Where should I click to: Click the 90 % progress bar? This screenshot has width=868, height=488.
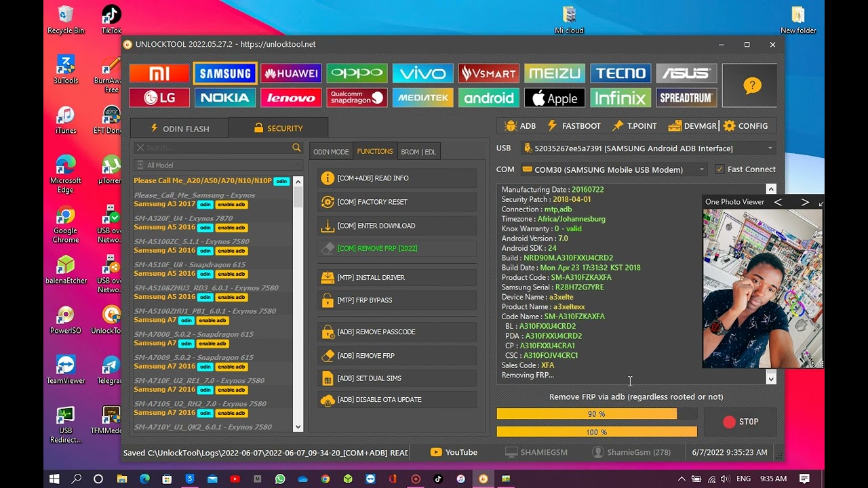point(597,414)
